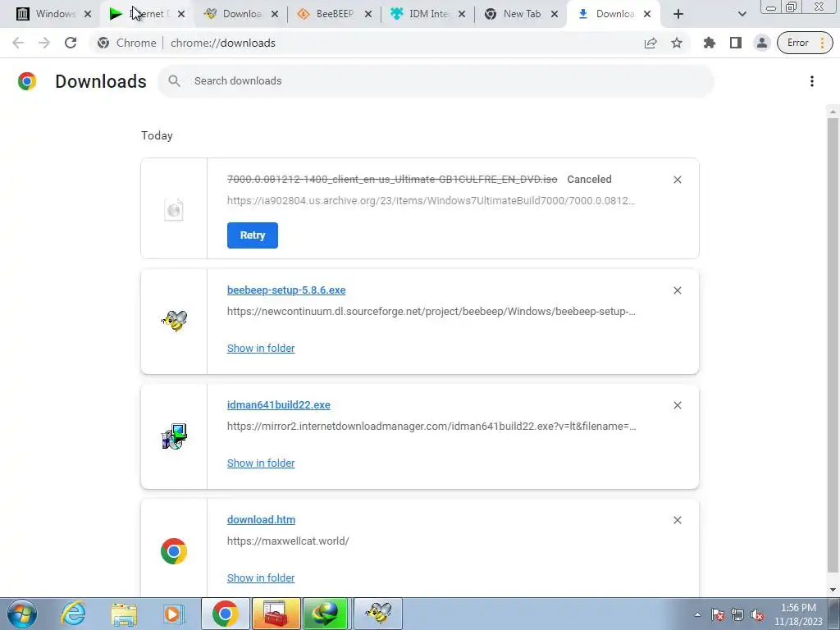840x630 pixels.
Task: Focus the Search downloads field
Action: [436, 81]
